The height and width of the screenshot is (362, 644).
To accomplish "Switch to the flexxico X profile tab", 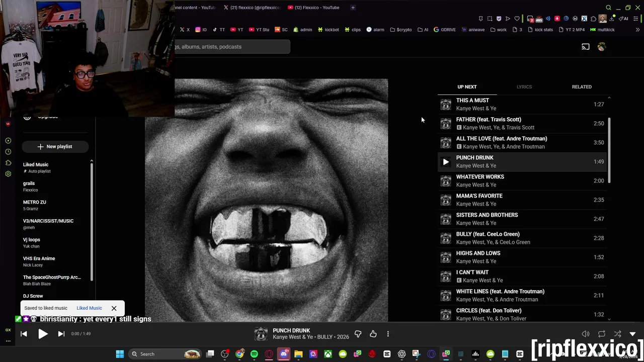I will 252,8.
